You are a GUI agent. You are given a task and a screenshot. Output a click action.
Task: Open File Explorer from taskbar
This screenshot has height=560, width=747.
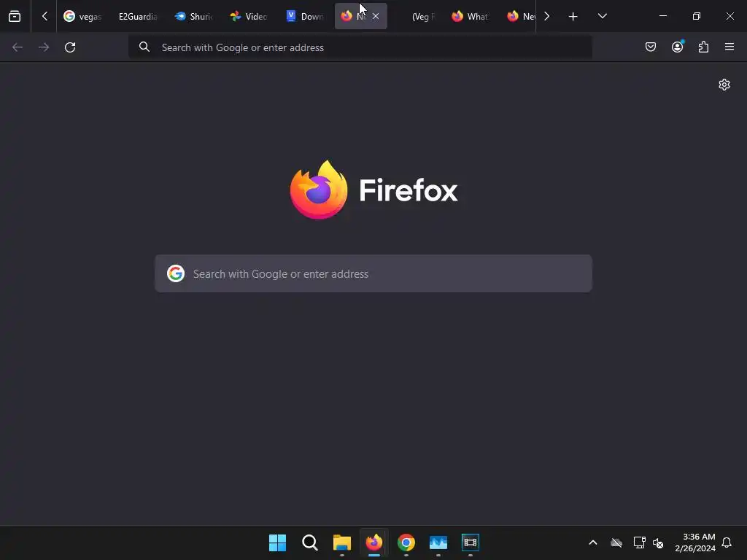[x=342, y=542]
